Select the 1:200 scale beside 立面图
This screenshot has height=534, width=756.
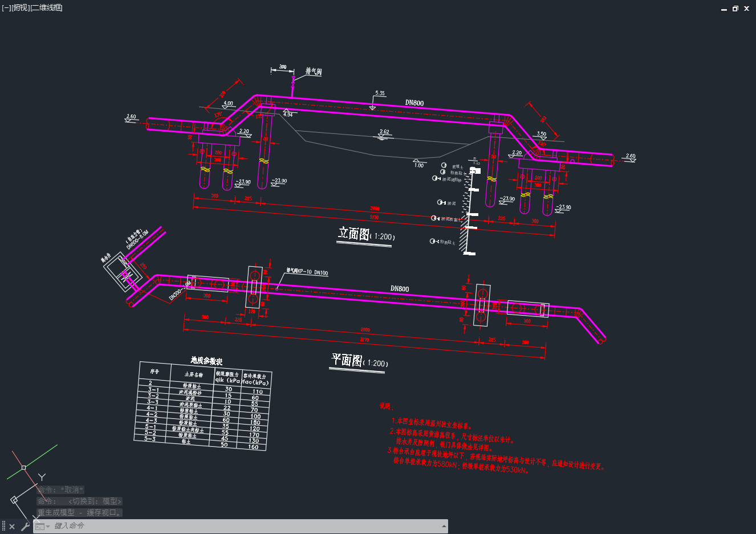point(383,237)
